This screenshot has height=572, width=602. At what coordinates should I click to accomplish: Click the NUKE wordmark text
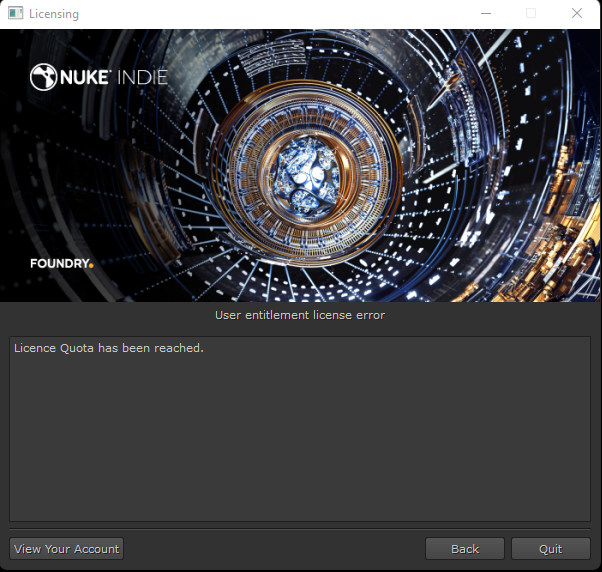88,77
